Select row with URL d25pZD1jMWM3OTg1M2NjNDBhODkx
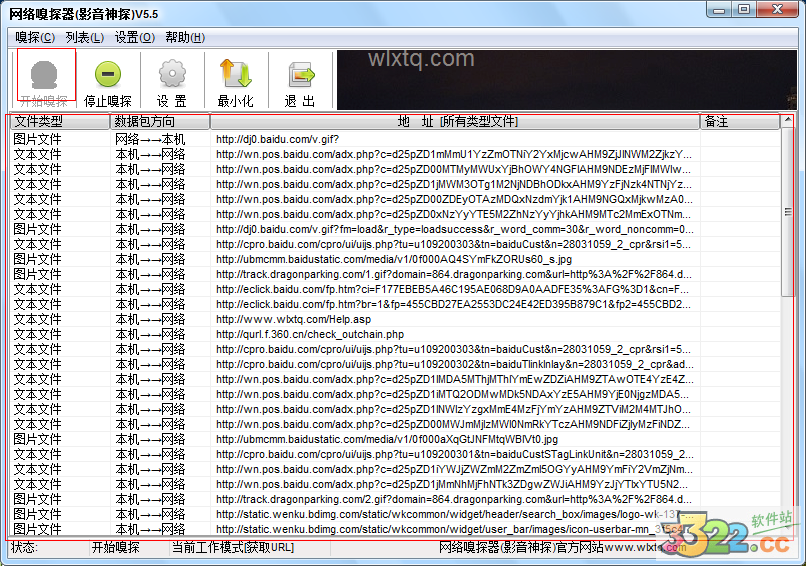Screen dimensions: 806x566 [395, 184]
